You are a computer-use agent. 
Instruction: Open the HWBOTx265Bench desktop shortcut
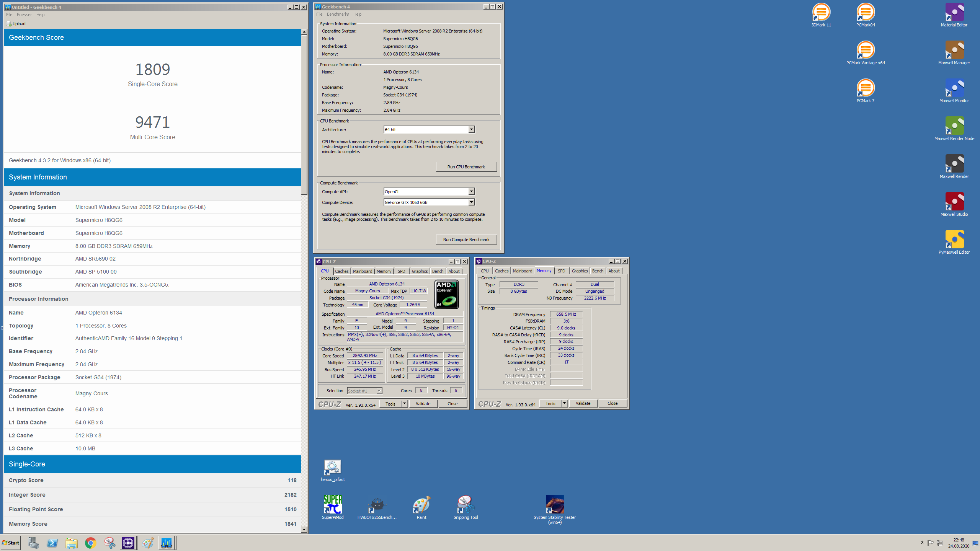click(x=377, y=508)
